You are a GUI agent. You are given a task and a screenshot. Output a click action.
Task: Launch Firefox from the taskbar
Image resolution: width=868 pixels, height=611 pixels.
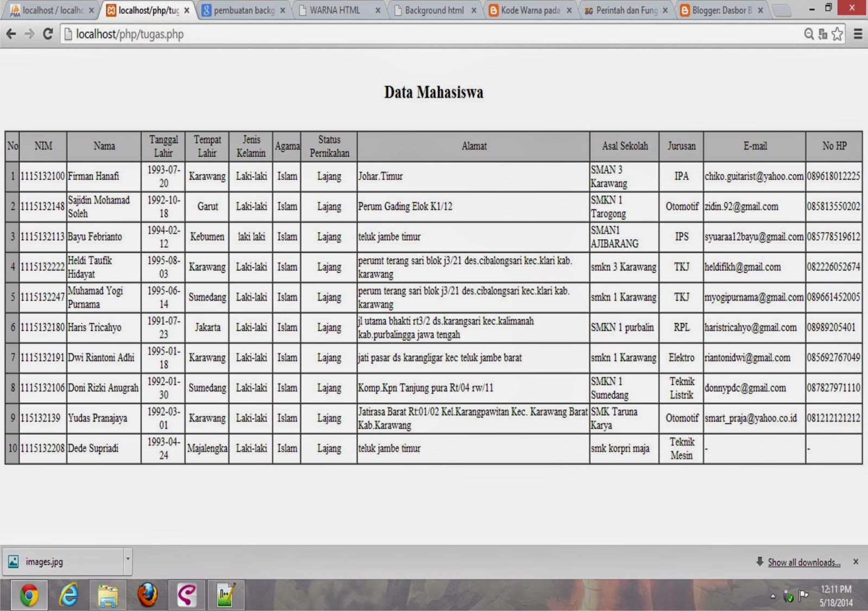coord(148,595)
